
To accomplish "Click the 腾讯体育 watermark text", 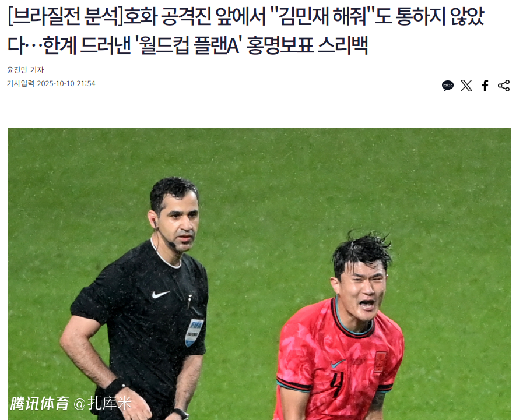I will pyautogui.click(x=40, y=404).
